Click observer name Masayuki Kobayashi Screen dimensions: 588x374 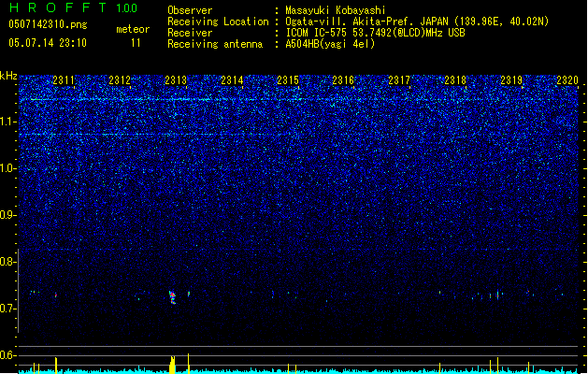point(336,10)
